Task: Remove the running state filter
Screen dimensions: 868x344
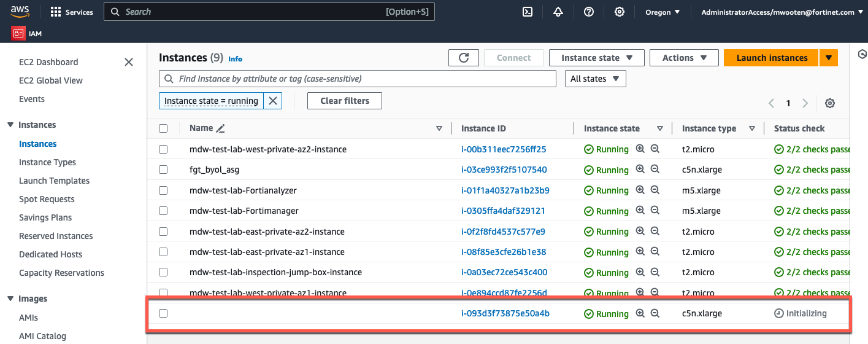Action: point(273,101)
